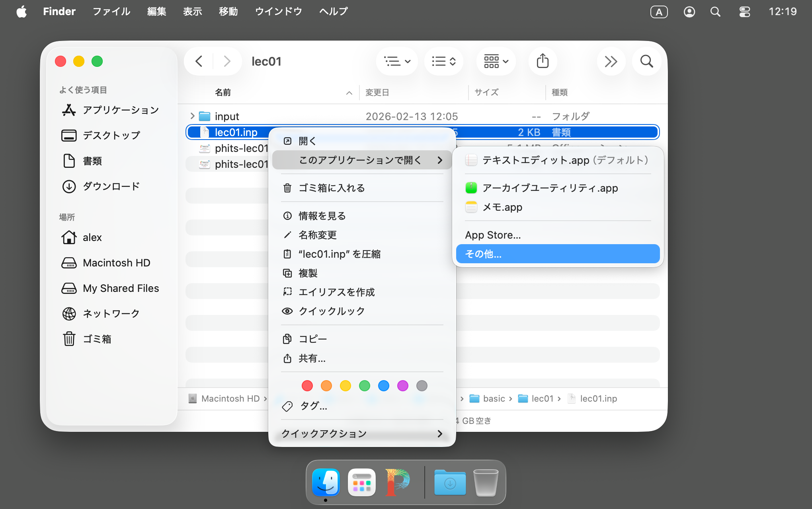
Task: Go back with the left chevron button
Action: point(199,61)
